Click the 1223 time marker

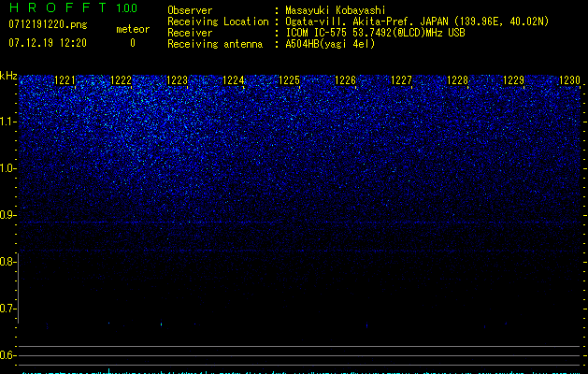click(177, 80)
